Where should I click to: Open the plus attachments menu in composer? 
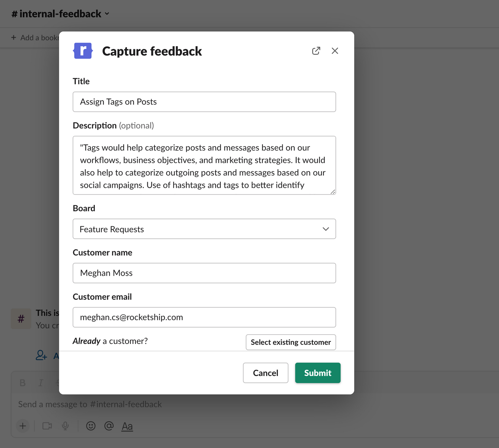(23, 426)
